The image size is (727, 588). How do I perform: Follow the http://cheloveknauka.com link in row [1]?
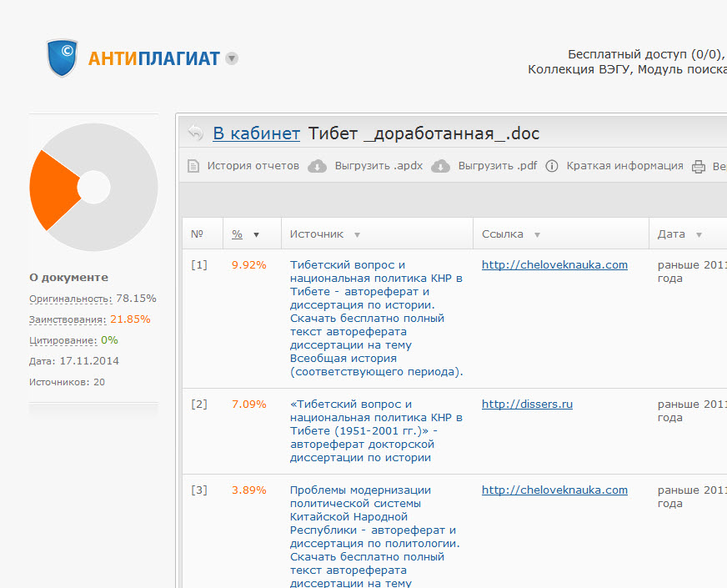click(x=554, y=264)
